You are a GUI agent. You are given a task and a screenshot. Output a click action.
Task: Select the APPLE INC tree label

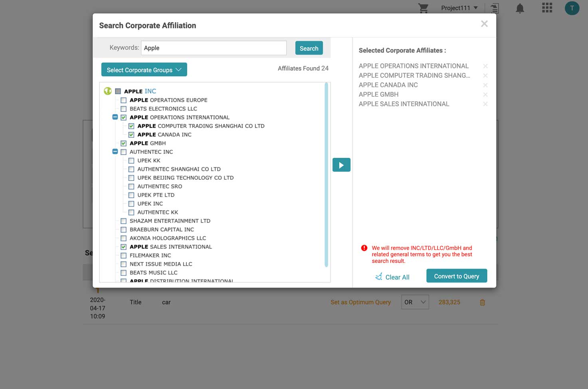tap(140, 91)
